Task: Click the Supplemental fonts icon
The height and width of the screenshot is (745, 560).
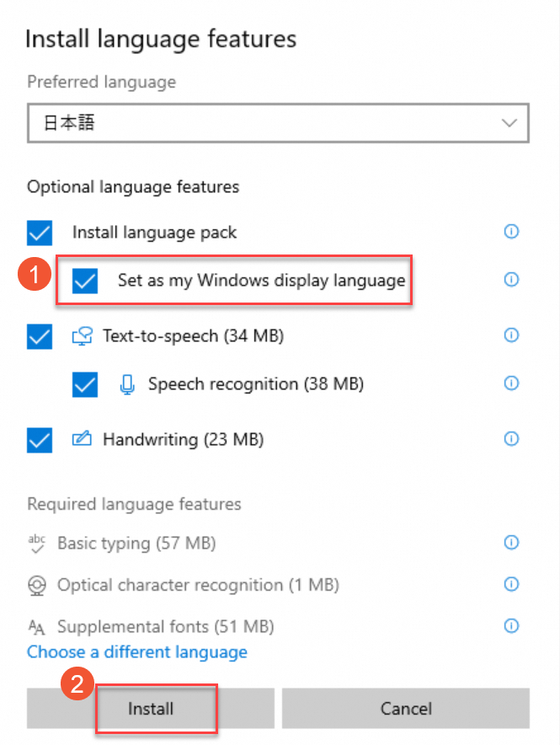Action: pyautogui.click(x=36, y=627)
